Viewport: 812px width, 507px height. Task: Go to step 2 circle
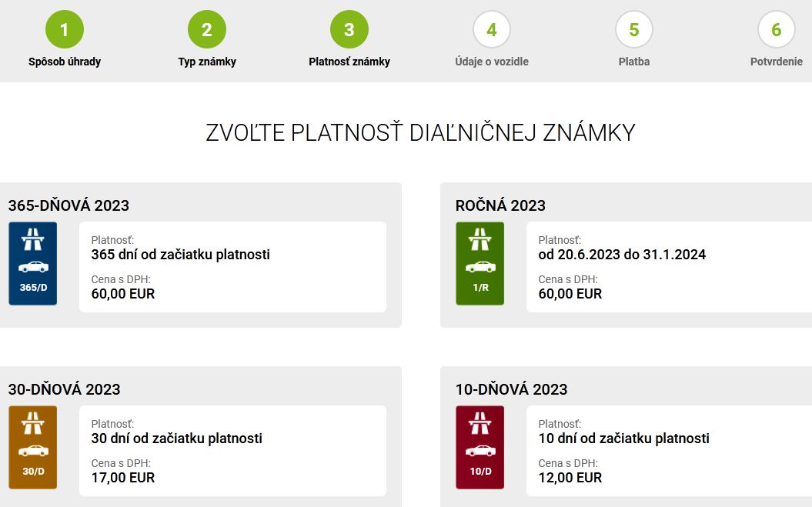point(207,30)
